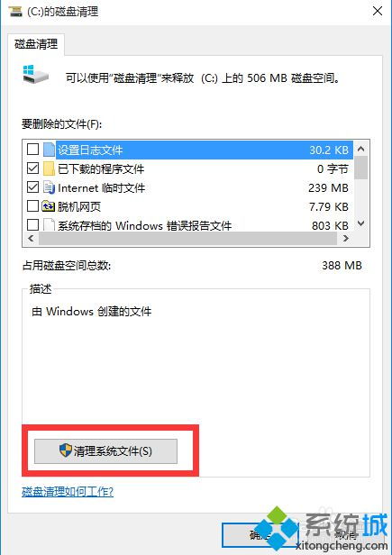Click the 设置日志文件 file icon
Image resolution: width=392 pixels, height=555 pixels.
tap(50, 150)
